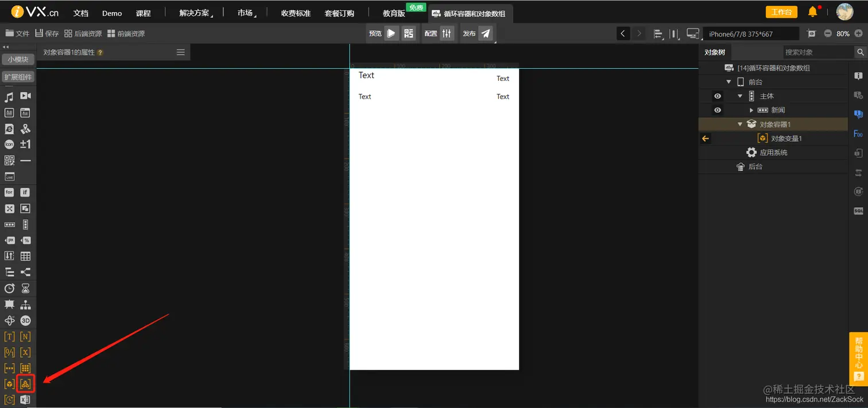Toggle visibility of 新闻 row
The width and height of the screenshot is (868, 408).
click(718, 110)
